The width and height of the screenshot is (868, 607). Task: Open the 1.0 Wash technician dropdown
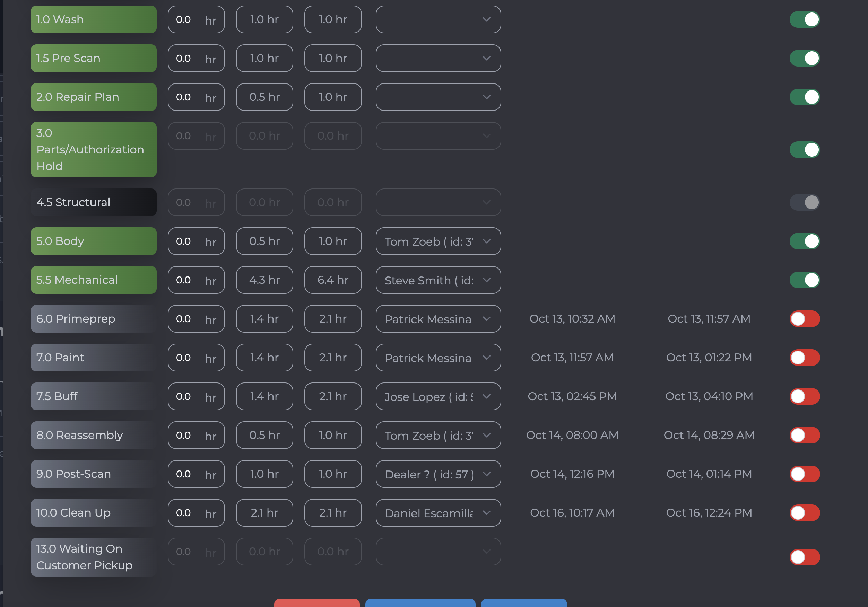point(438,19)
